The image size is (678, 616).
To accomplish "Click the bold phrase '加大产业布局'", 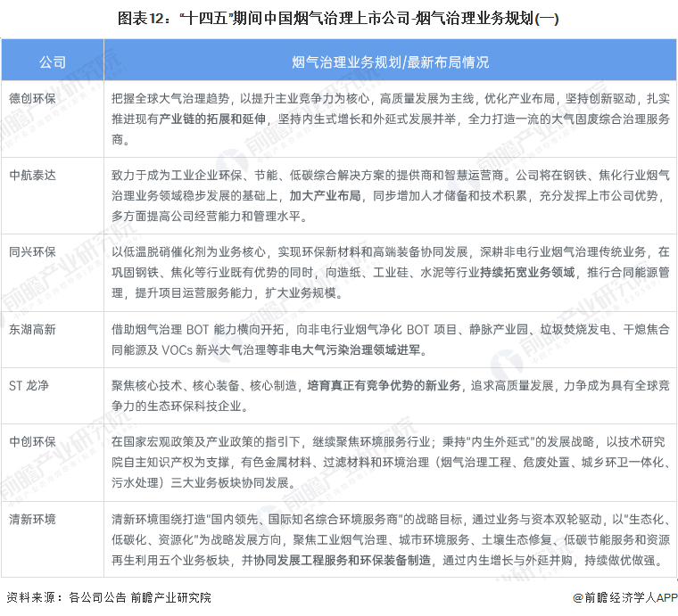I will (x=325, y=196).
